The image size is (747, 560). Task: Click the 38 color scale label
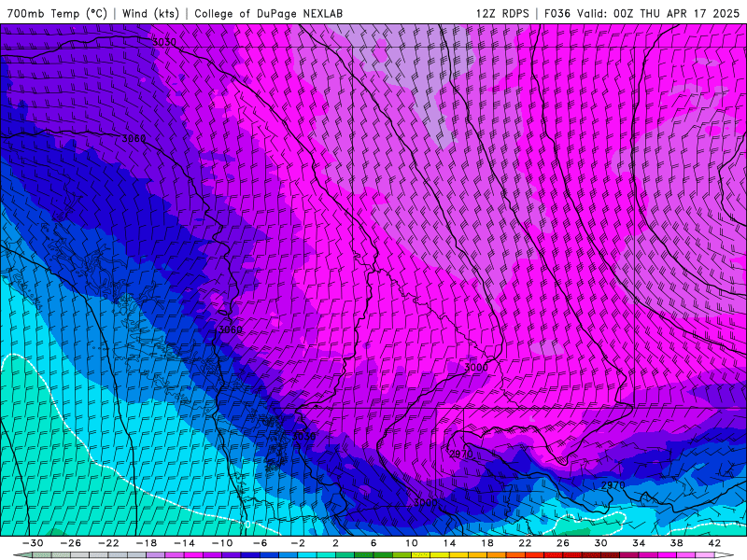tap(676, 543)
